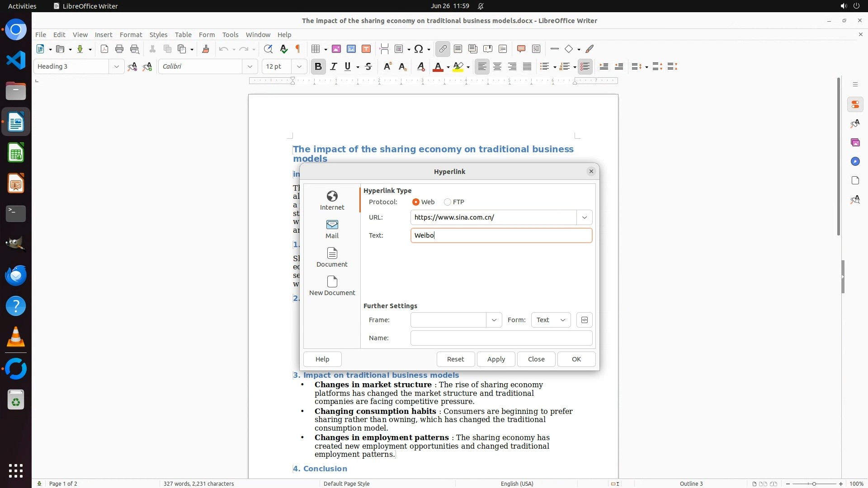The image size is (868, 488).
Task: Click the Events button next to Form
Action: tap(584, 320)
